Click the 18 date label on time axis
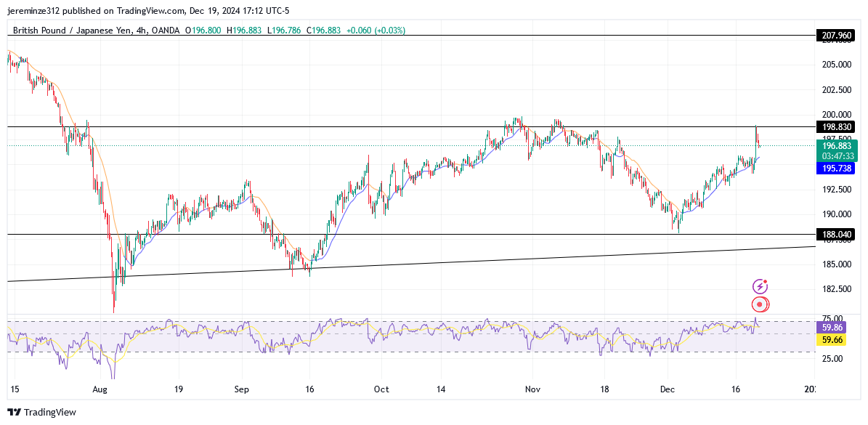This screenshot has height=425, width=868. pyautogui.click(x=604, y=389)
